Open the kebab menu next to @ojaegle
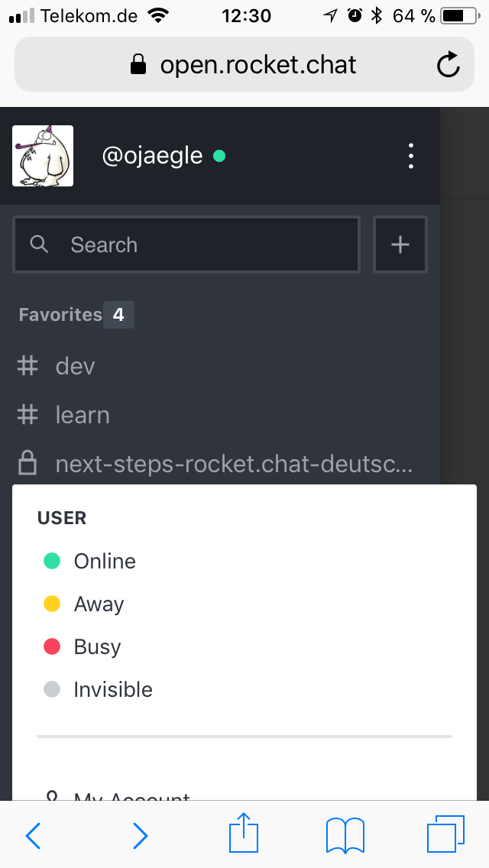This screenshot has width=489, height=868. pyautogui.click(x=410, y=155)
